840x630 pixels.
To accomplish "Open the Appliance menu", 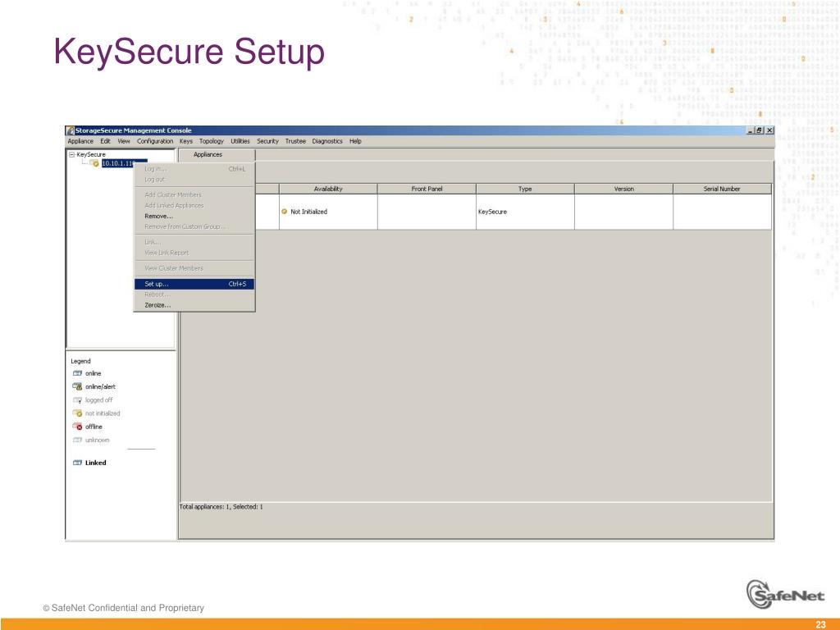I will pos(80,141).
